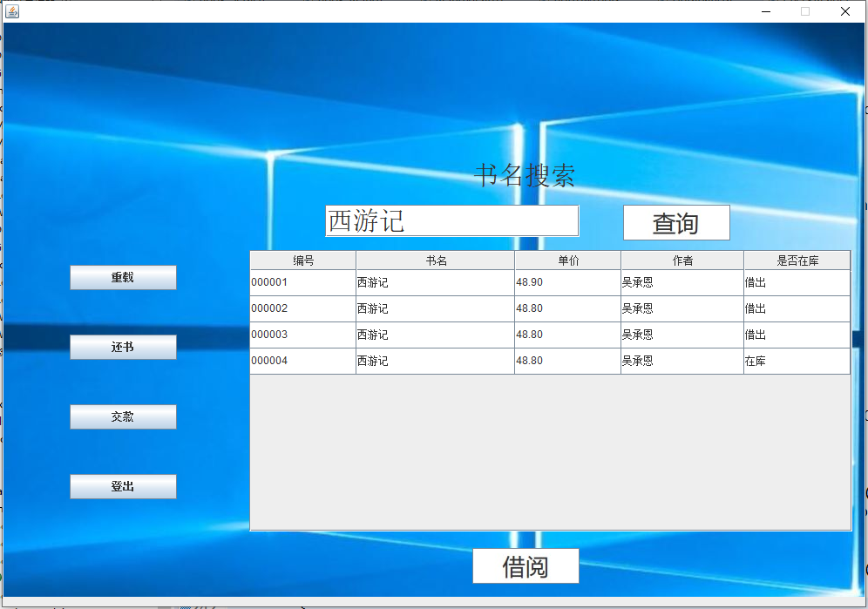868x609 pixels.
Task: Click the 作者 column header
Action: click(682, 261)
